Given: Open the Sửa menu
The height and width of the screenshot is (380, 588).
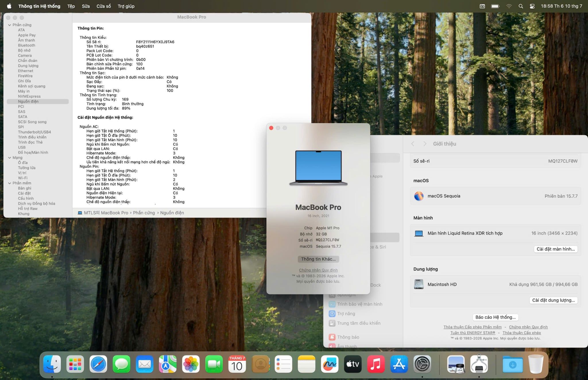Looking at the screenshot, I should (x=86, y=6).
